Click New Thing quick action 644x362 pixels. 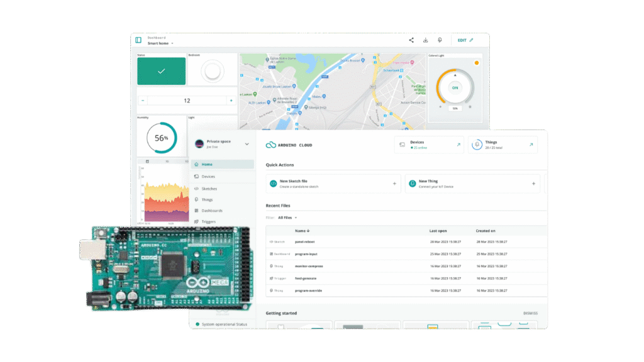472,184
